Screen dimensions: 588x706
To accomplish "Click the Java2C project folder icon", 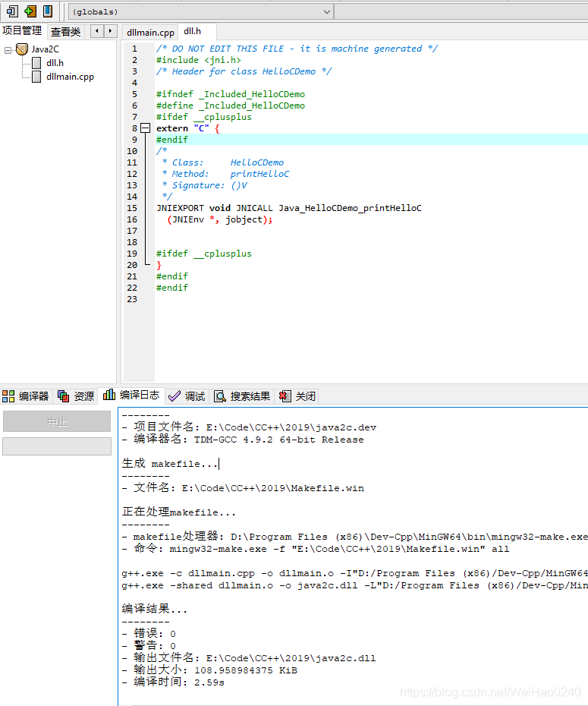I will (21, 49).
